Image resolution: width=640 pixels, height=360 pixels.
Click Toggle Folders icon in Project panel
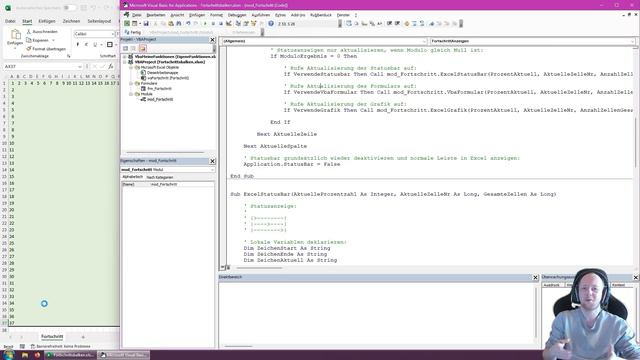pyautogui.click(x=142, y=48)
